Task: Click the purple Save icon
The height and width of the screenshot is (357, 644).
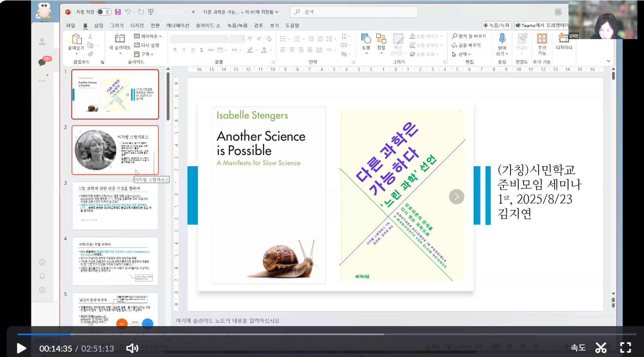Action: (118, 12)
